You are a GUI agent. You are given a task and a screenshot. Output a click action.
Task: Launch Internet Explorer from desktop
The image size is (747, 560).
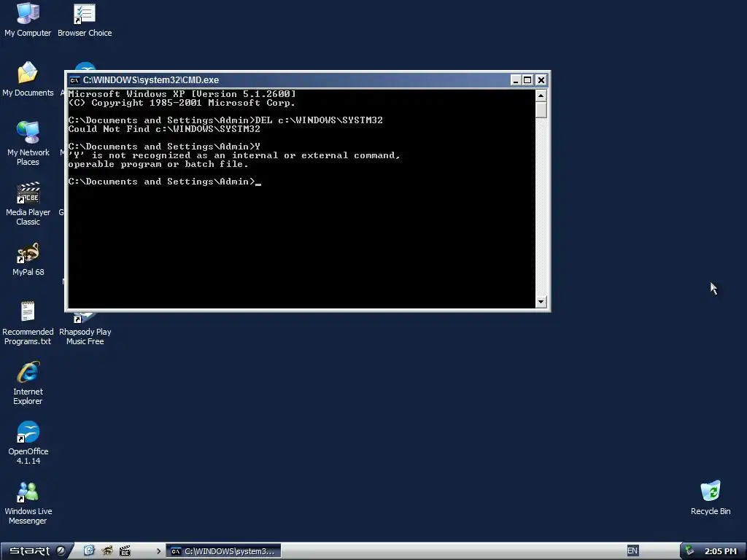pos(28,383)
